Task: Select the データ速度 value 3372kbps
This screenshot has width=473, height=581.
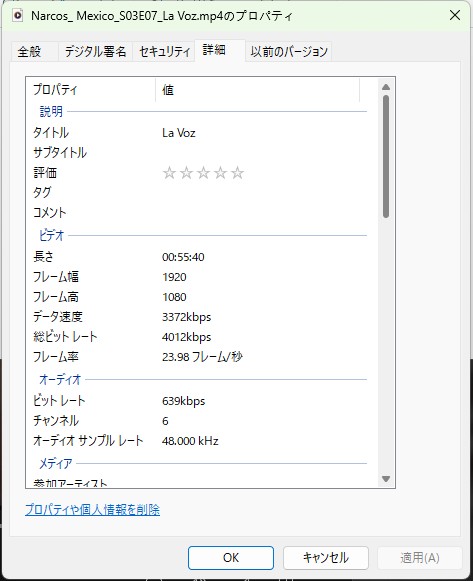Action: (186, 317)
